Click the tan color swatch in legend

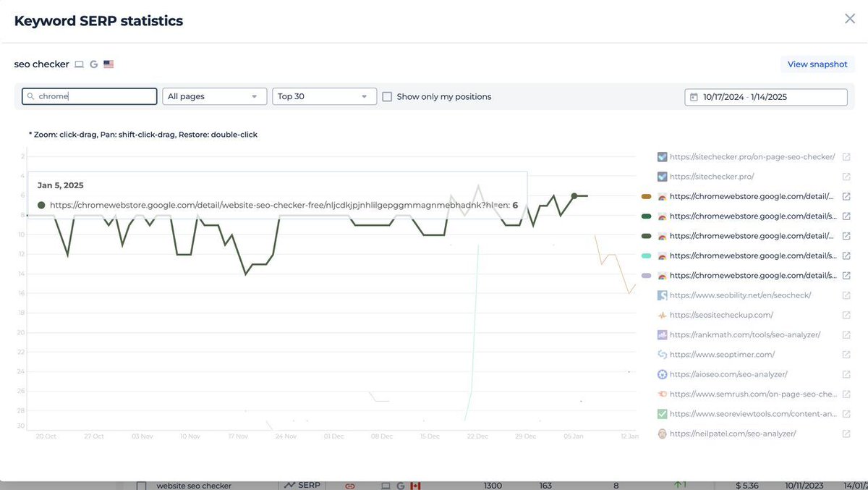click(x=647, y=196)
